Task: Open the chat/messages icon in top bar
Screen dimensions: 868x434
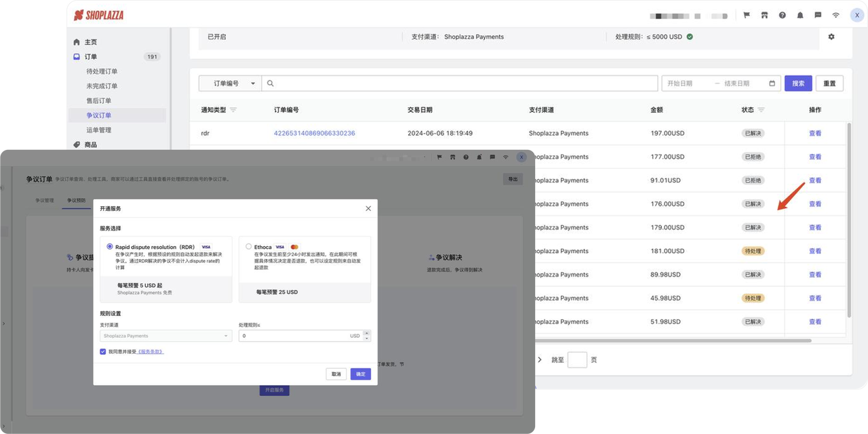Action: pos(818,15)
